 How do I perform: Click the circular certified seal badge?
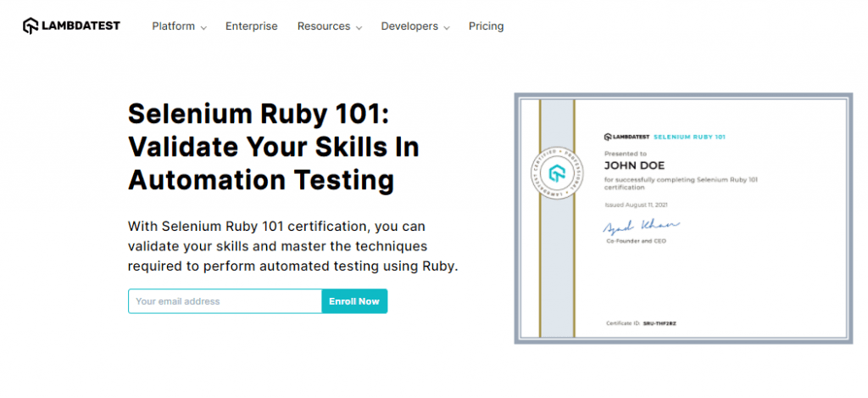556,174
